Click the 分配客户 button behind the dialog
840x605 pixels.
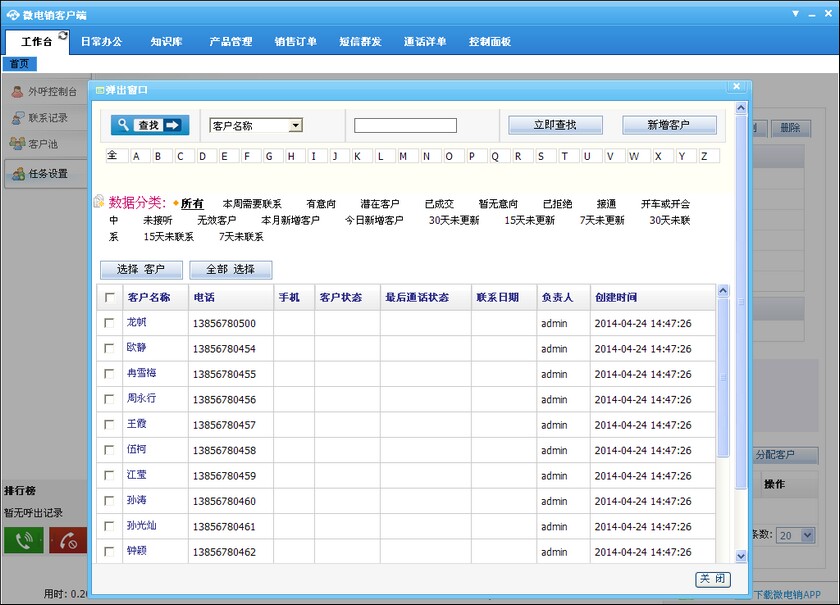click(783, 455)
